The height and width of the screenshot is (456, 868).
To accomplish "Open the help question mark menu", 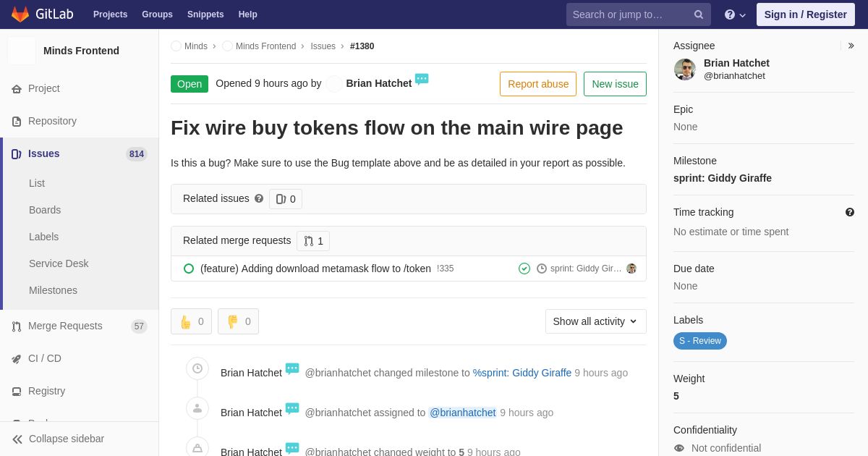I will [x=735, y=14].
